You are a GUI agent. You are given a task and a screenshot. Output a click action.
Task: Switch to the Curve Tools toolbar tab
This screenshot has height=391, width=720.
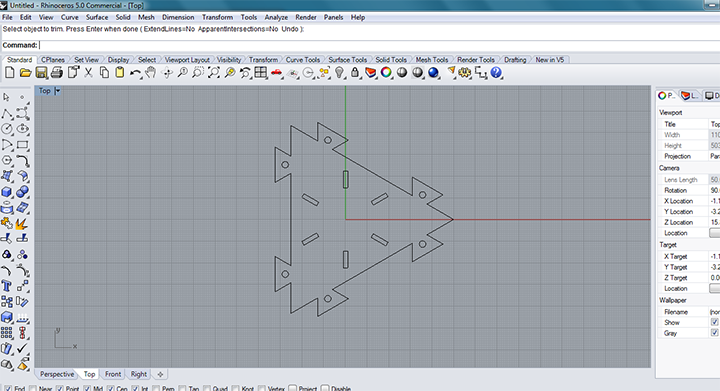[303, 60]
